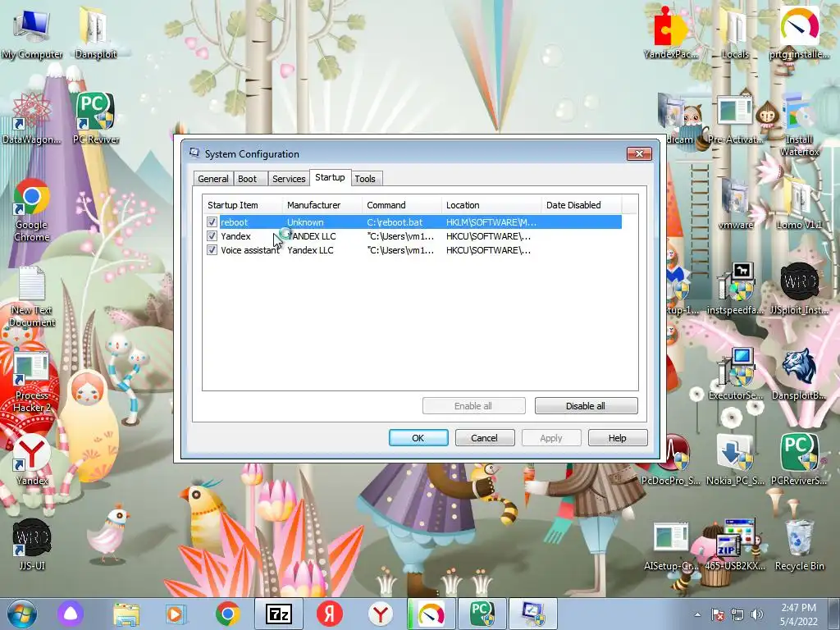Switch to the Services tab
Viewport: 840px width, 630px height.
289,179
